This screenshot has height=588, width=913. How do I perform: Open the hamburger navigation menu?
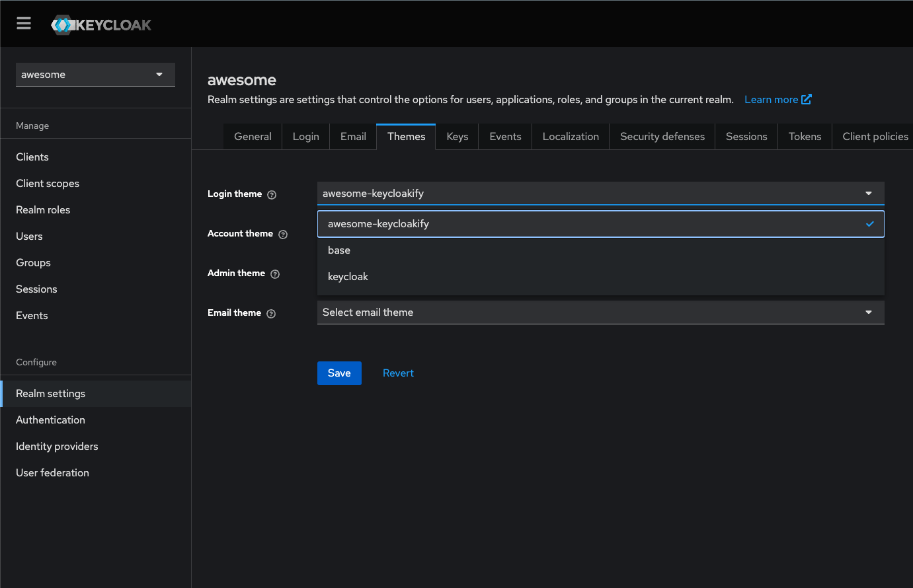[24, 24]
